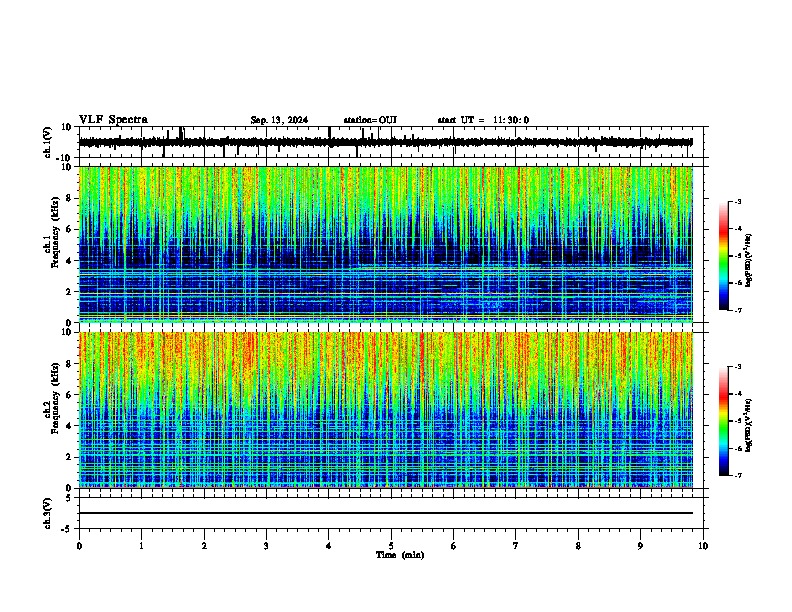Click the "-5" tick on ch.3(V) axis
The height and width of the screenshot is (612, 792).
[x=67, y=529]
